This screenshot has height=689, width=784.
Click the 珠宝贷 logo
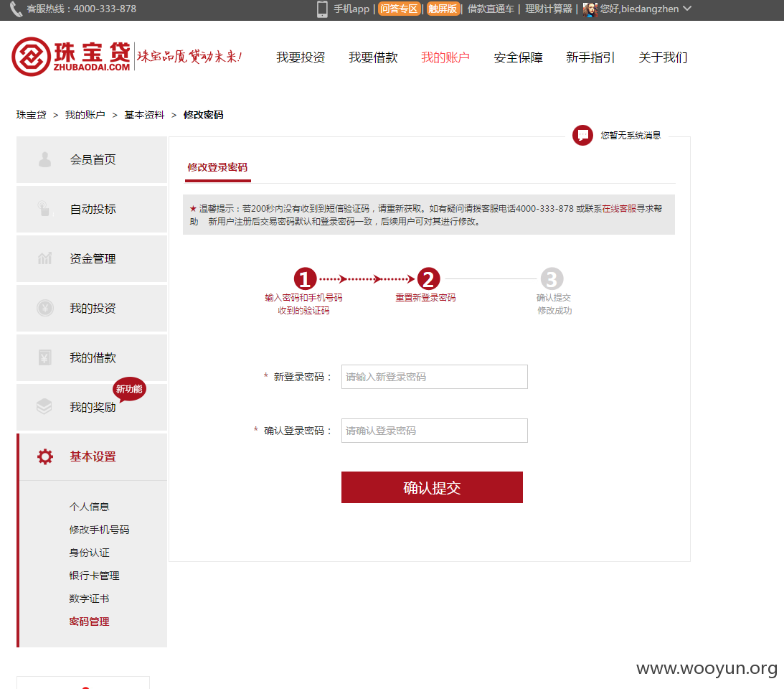coord(72,57)
